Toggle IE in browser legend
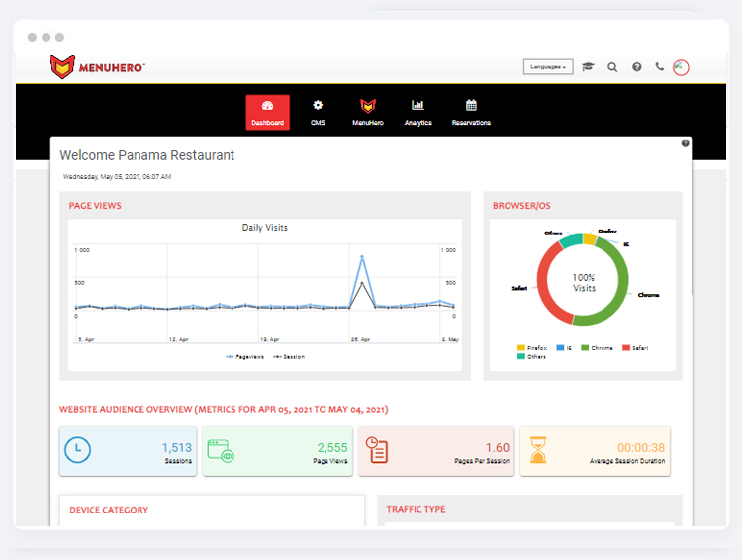This screenshot has height=560, width=742. pyautogui.click(x=564, y=348)
